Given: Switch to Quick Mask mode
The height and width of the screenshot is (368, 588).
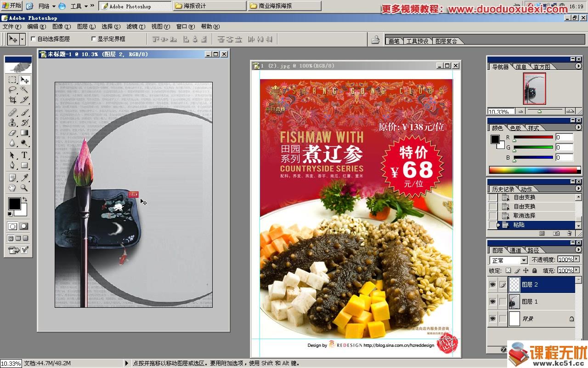Looking at the screenshot, I should (24, 226).
